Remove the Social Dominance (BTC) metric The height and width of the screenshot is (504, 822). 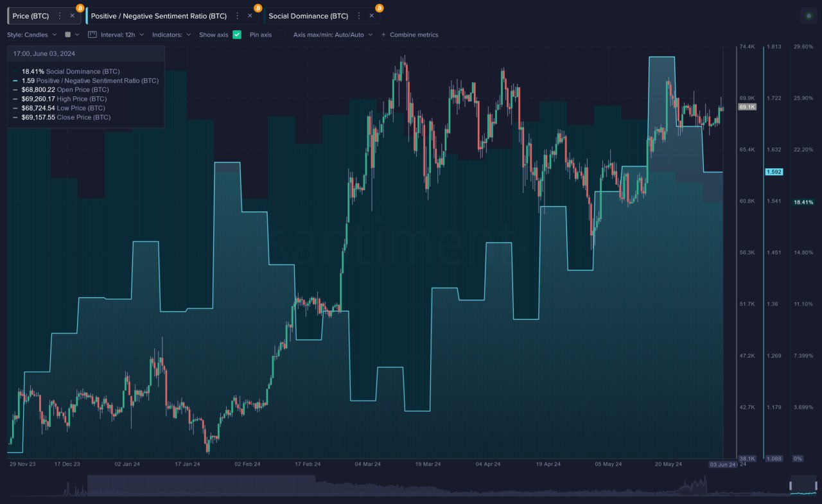point(371,16)
